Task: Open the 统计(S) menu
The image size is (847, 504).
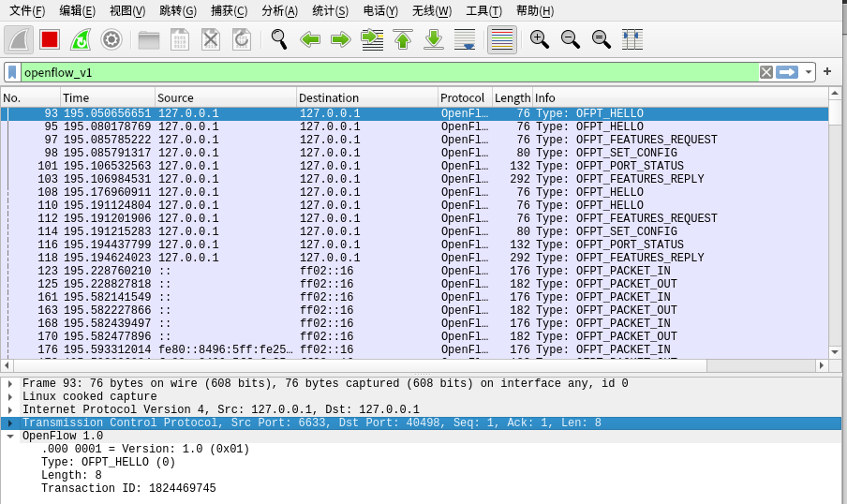Action: coord(329,11)
